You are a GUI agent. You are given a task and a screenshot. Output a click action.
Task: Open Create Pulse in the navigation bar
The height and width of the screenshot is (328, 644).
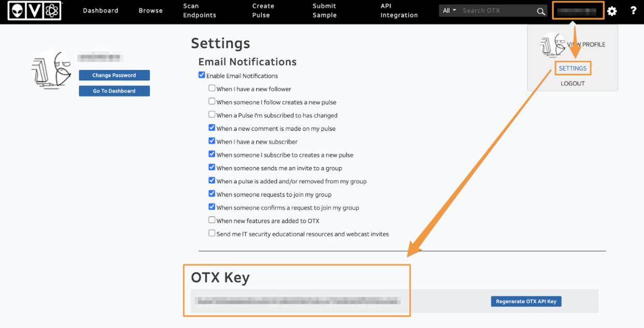tap(263, 10)
